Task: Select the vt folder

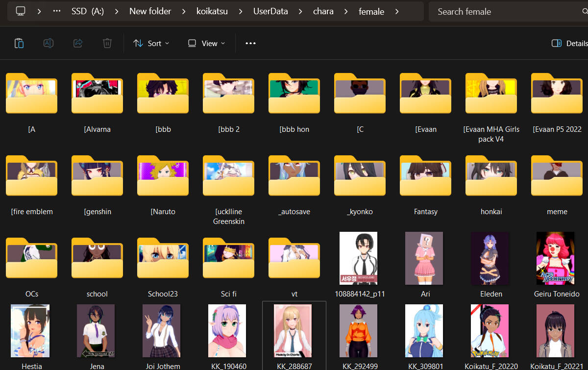Action: pyautogui.click(x=294, y=269)
